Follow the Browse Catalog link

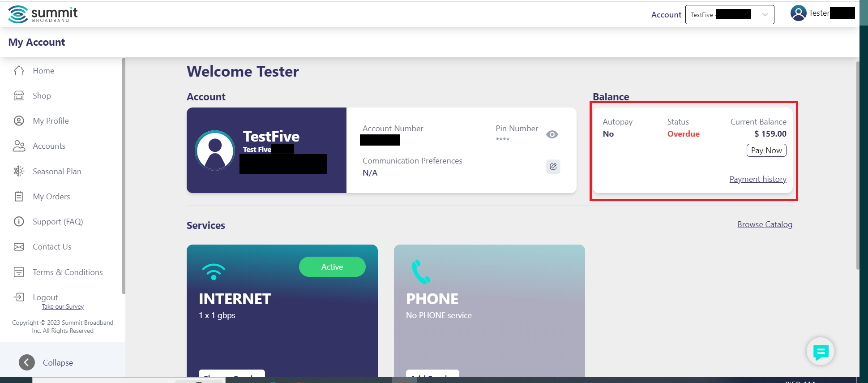[765, 224]
